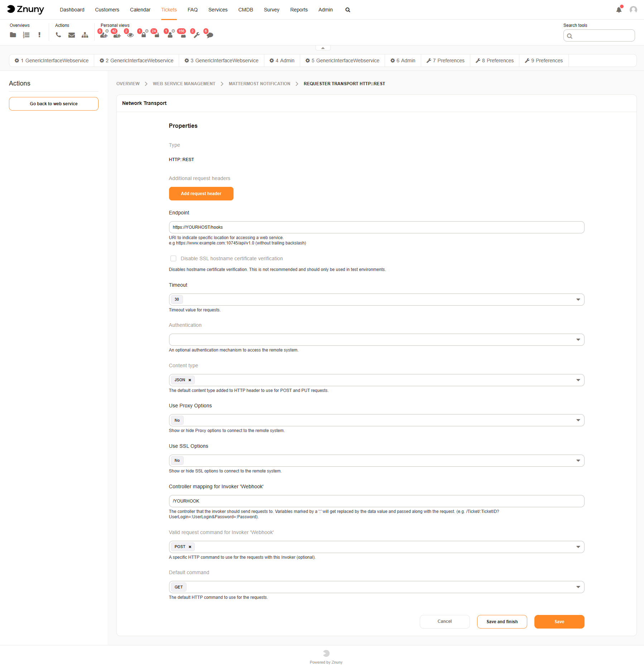Open the Authentication dropdown
The height and width of the screenshot is (669, 644).
[x=578, y=340]
